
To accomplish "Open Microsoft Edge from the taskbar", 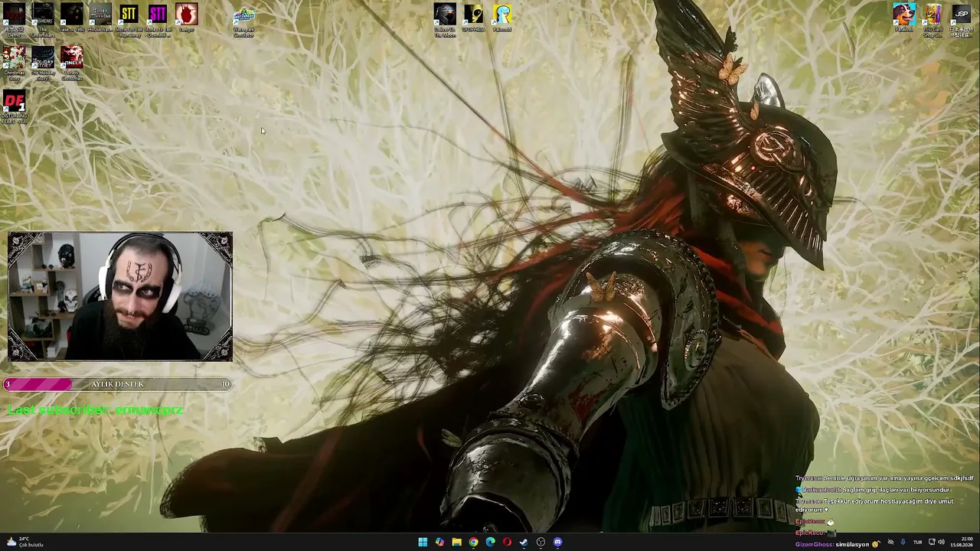I will pyautogui.click(x=490, y=542).
